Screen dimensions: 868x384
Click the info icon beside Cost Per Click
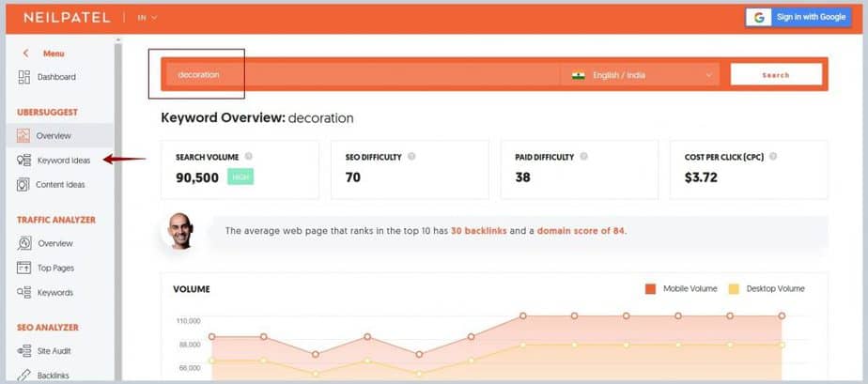coord(773,157)
